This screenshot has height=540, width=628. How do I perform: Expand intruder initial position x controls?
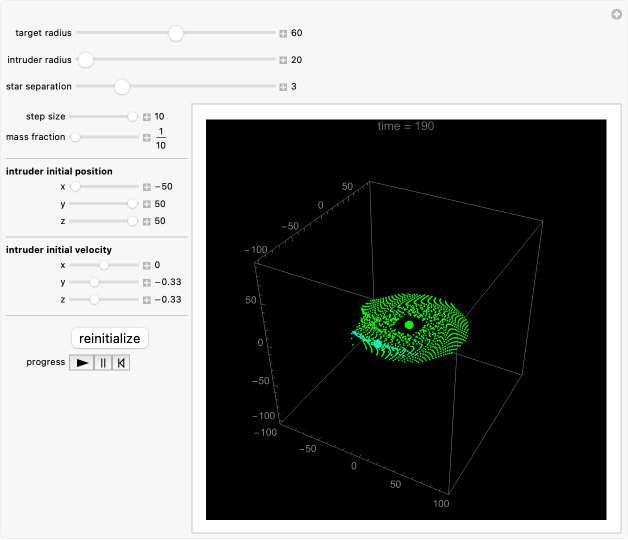click(x=147, y=187)
